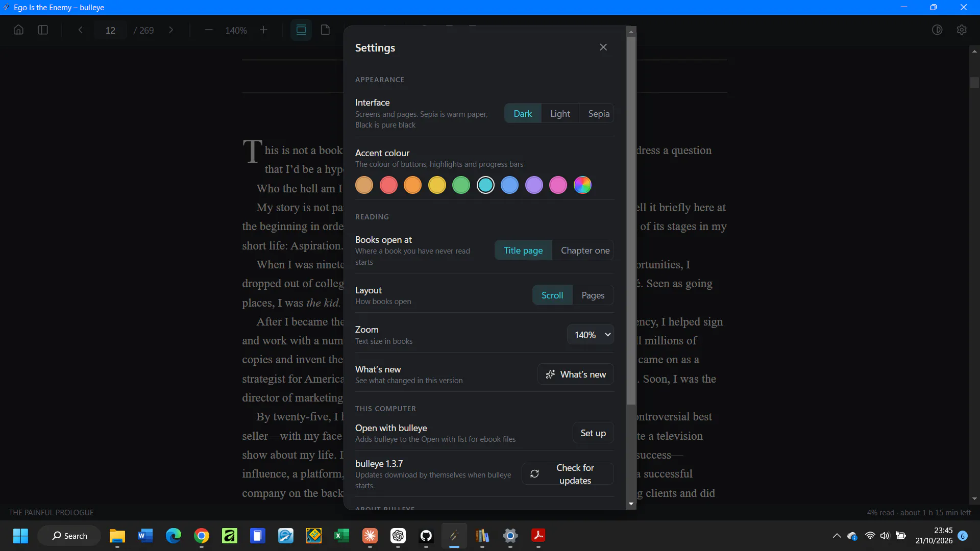Close the Settings dialog
Viewport: 980px width, 551px height.
coord(603,47)
